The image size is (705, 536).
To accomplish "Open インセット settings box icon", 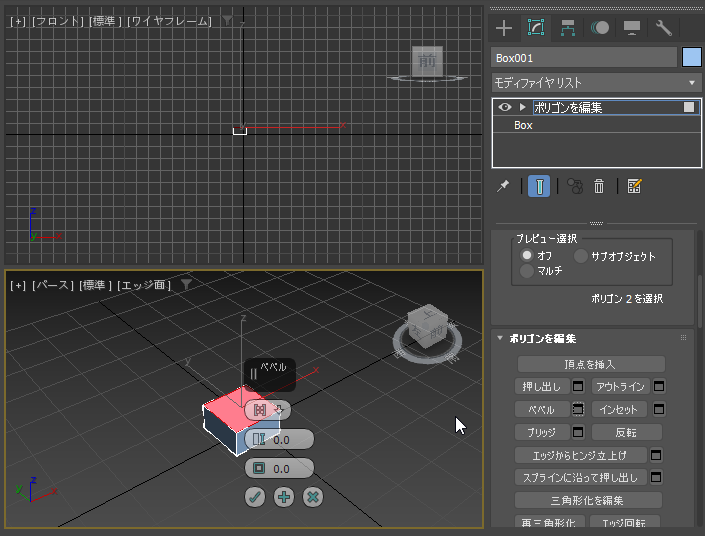I will tap(659, 409).
